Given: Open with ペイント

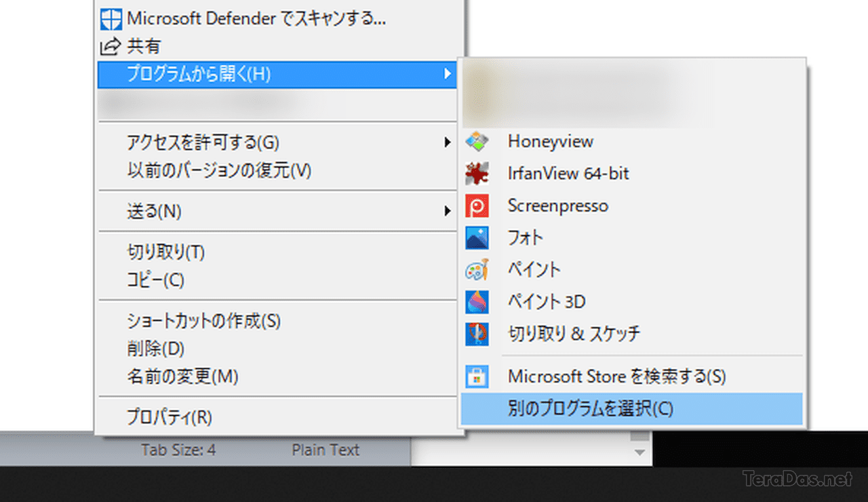Looking at the screenshot, I should pyautogui.click(x=632, y=270).
